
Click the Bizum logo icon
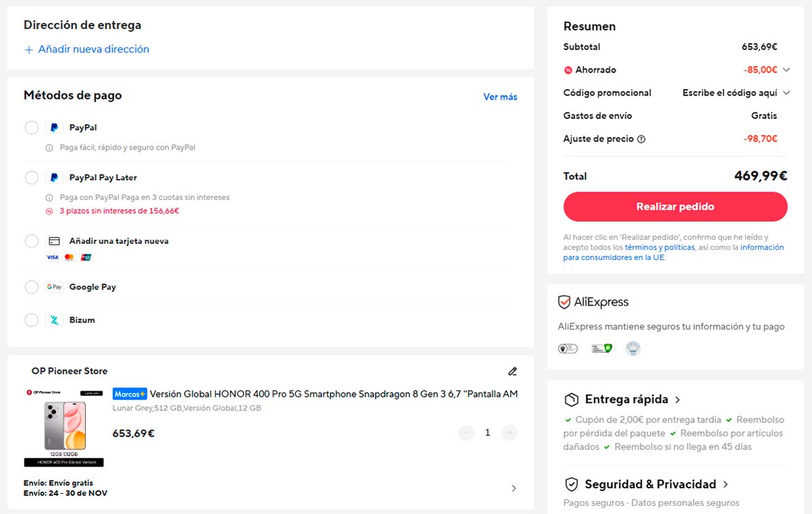(54, 320)
